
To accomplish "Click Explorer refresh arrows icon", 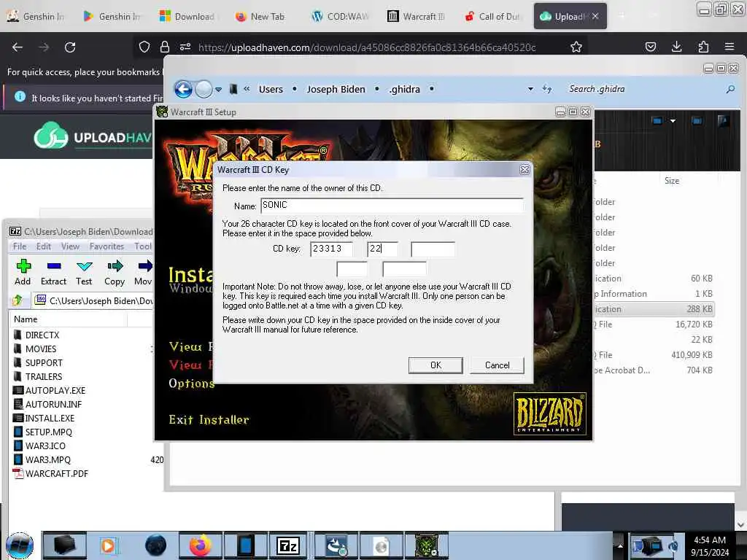I will tap(547, 89).
